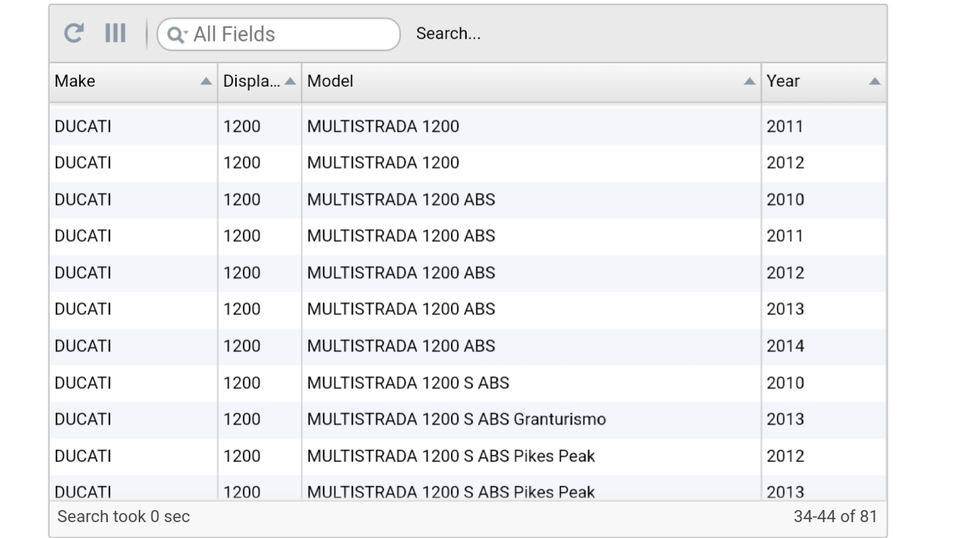Focus the All Fields search input

(290, 34)
